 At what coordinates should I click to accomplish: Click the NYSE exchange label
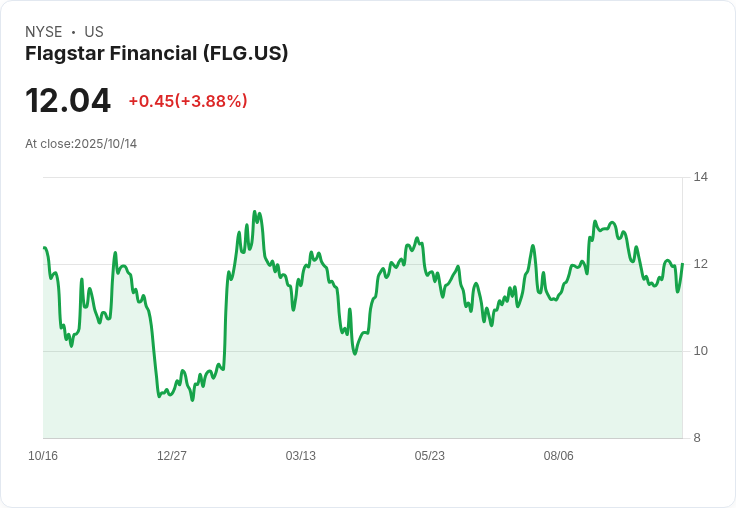44,32
